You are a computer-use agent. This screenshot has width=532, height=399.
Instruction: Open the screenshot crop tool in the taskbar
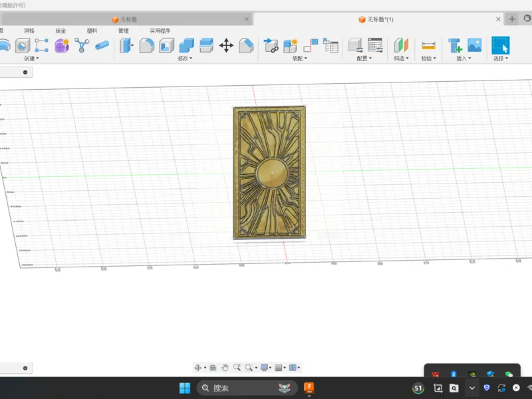click(438, 388)
